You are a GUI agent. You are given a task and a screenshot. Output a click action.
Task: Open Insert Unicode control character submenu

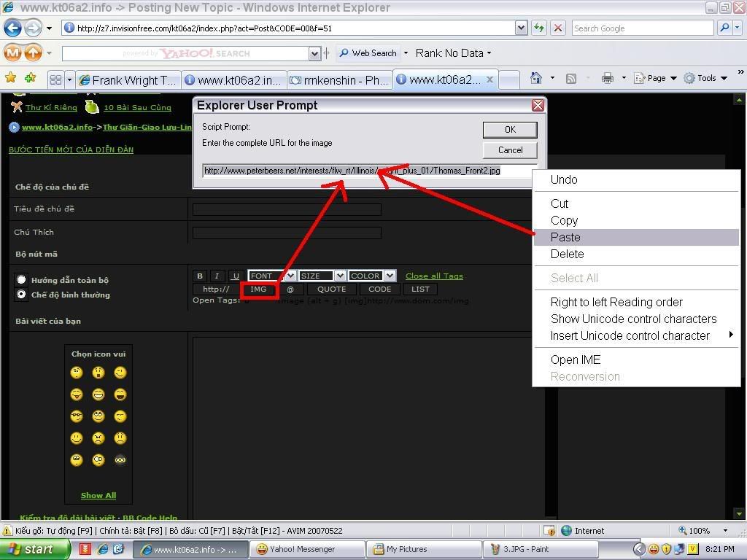click(x=636, y=335)
